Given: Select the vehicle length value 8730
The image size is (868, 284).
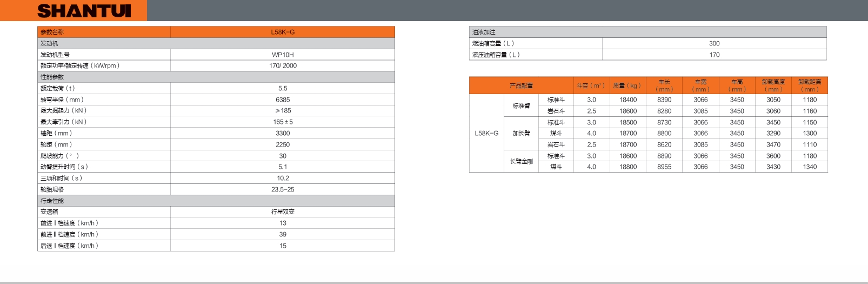Looking at the screenshot, I should point(664,122).
